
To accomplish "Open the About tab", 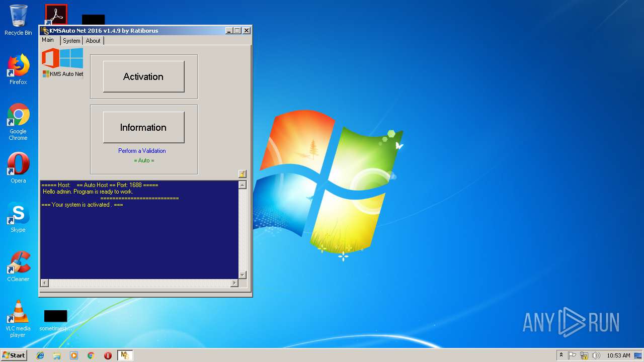I will click(x=93, y=41).
